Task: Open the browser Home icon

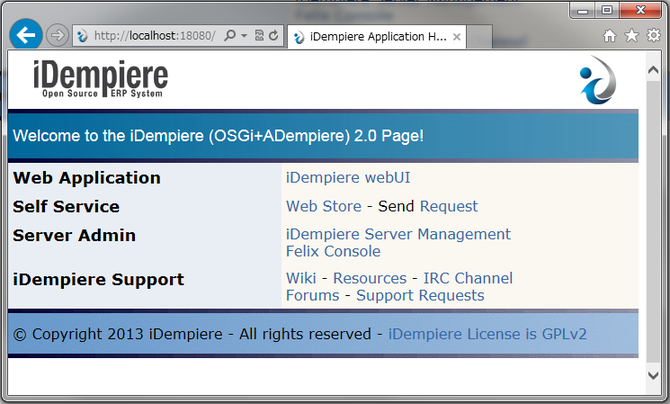Action: point(610,35)
